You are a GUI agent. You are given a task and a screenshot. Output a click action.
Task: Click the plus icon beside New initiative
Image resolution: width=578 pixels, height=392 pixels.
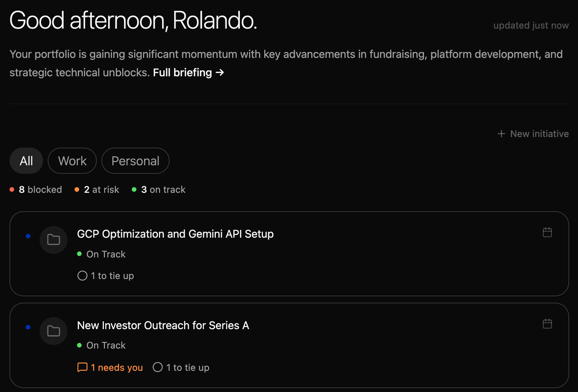pyautogui.click(x=501, y=134)
